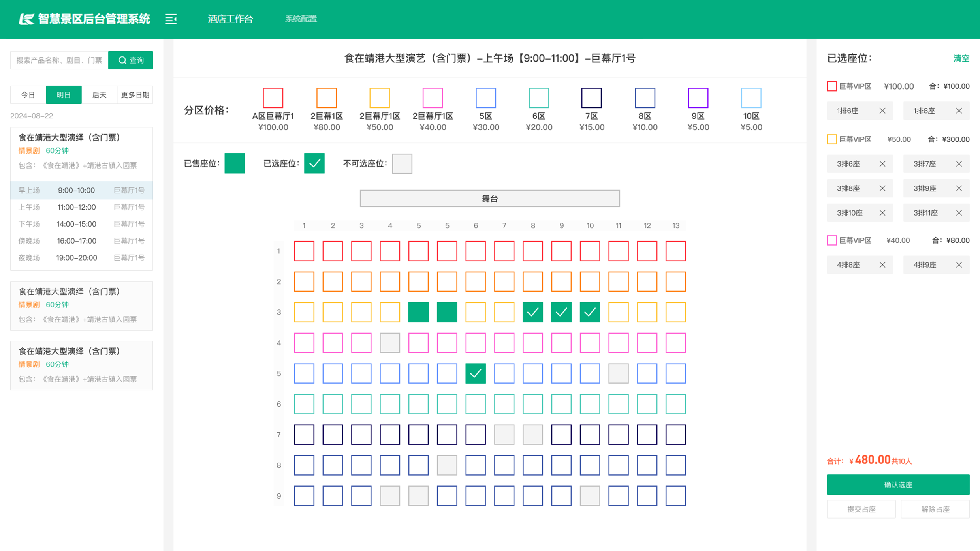Select first red seat in row 1
The image size is (980, 551).
click(304, 251)
